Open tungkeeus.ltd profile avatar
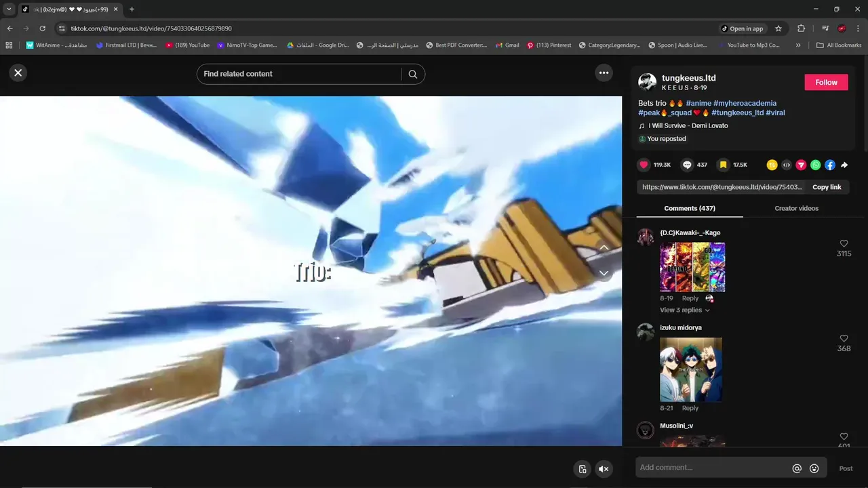The width and height of the screenshot is (868, 488). (648, 82)
